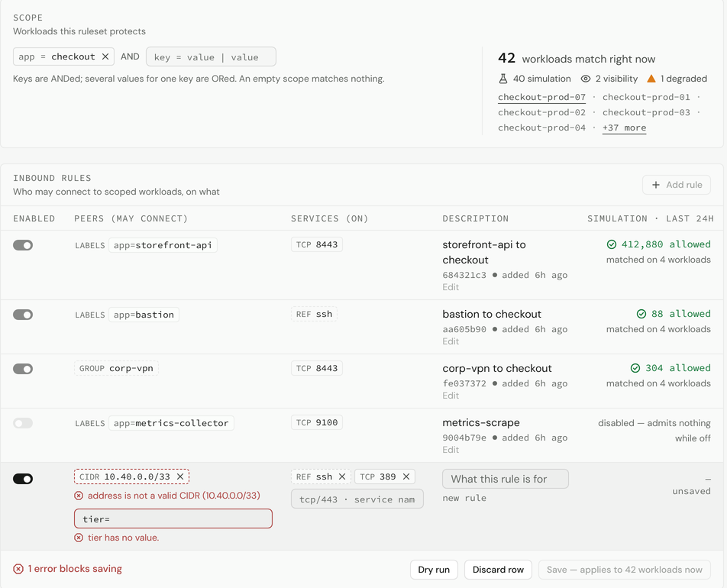Select the app=storefront-api label chip
Viewport: 727px width, 588px height.
click(x=163, y=245)
